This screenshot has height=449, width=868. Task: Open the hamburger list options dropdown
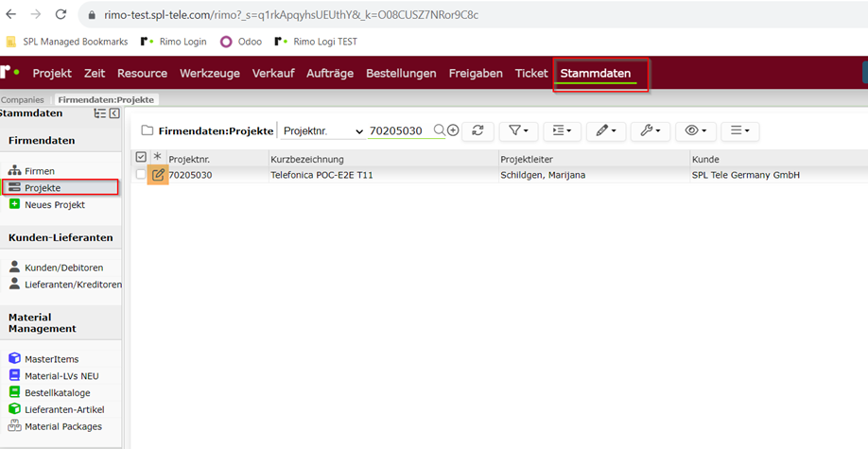click(740, 130)
